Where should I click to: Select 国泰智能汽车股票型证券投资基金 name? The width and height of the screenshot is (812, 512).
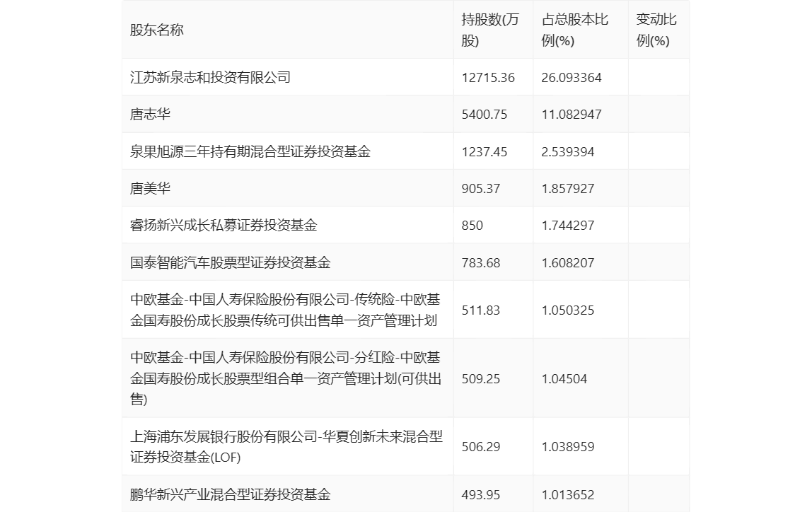[x=231, y=262]
